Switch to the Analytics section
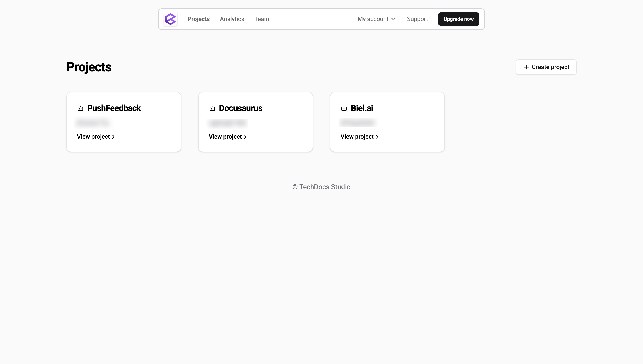Image resolution: width=643 pixels, height=364 pixels. [232, 19]
